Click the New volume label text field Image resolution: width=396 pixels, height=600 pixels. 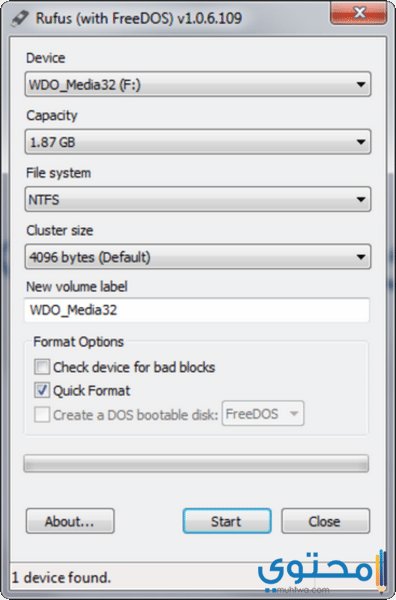coord(197,310)
